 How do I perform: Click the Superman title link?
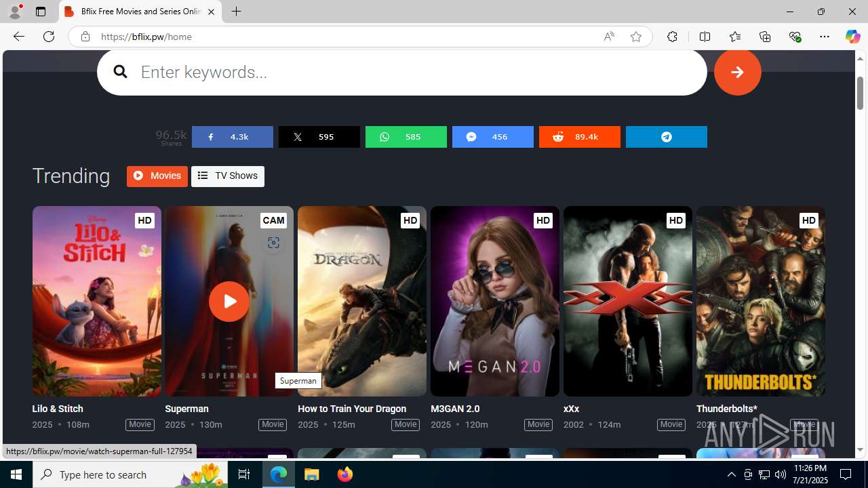pos(186,409)
